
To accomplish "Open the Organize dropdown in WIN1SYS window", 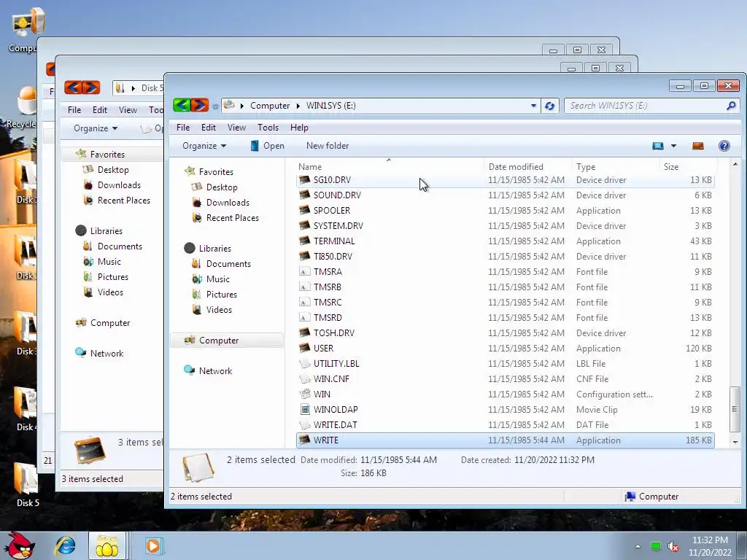I will 204,146.
